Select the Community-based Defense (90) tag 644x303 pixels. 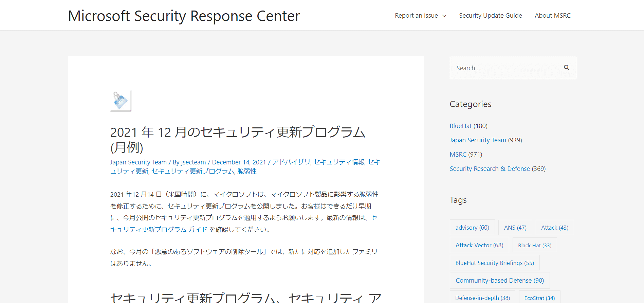(499, 281)
